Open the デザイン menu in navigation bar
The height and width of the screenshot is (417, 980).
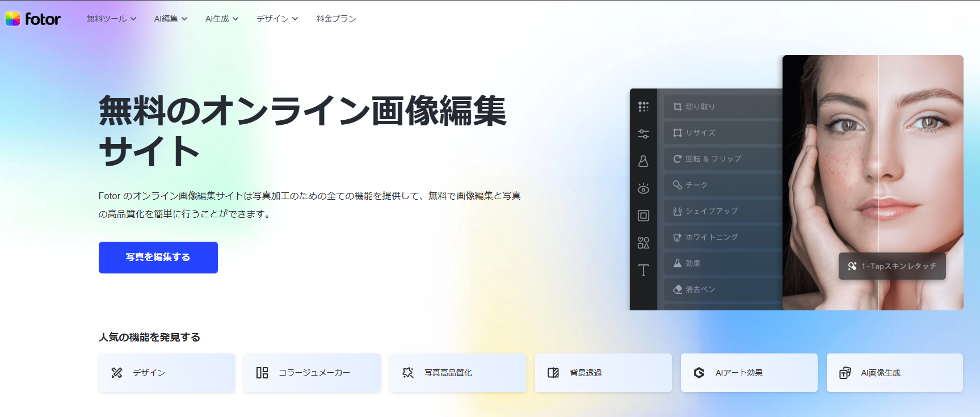[x=277, y=19]
